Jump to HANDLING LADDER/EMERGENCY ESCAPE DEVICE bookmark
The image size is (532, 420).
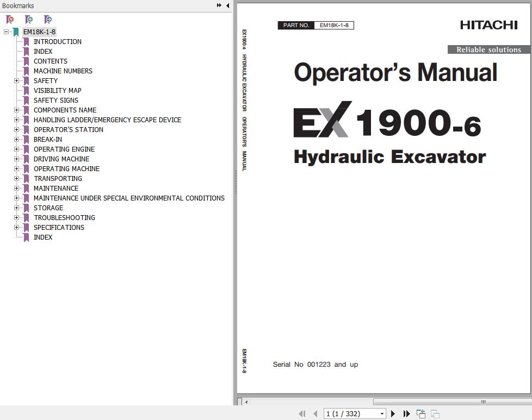(x=107, y=120)
